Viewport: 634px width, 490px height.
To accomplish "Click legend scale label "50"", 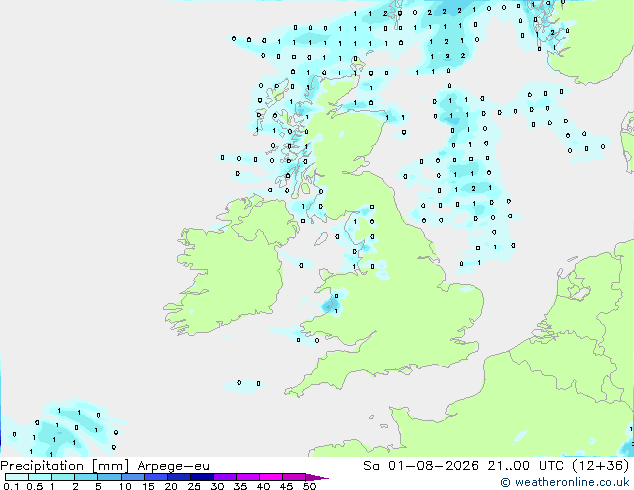I will point(309,486).
